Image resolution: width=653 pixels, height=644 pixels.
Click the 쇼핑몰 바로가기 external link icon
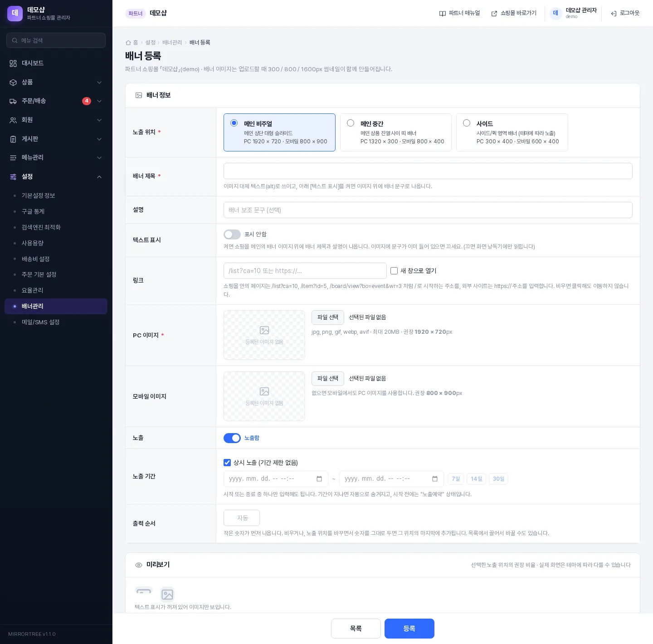[x=494, y=14]
